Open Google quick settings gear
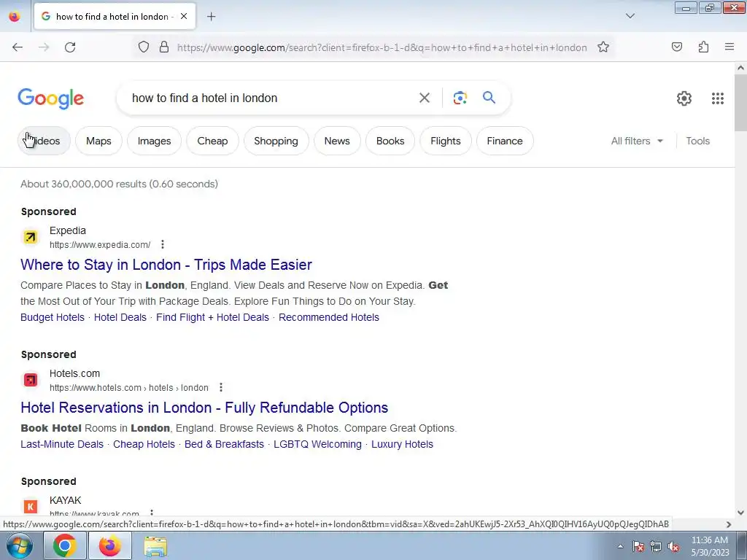Image resolution: width=747 pixels, height=560 pixels. click(x=684, y=98)
